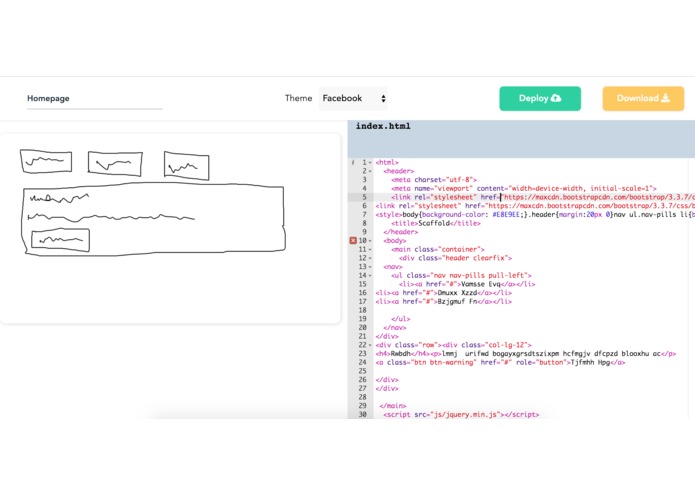The image size is (695, 494).
Task: Click line number 18 in gutter
Action: click(363, 310)
